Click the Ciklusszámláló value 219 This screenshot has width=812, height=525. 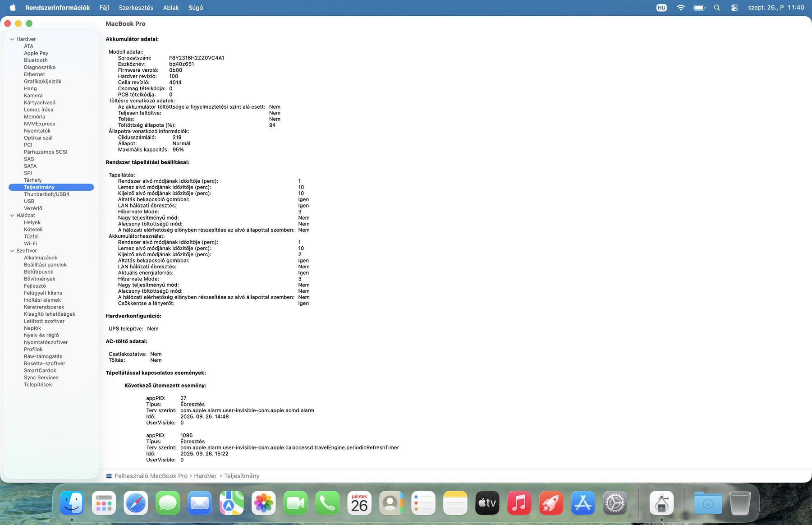point(177,138)
